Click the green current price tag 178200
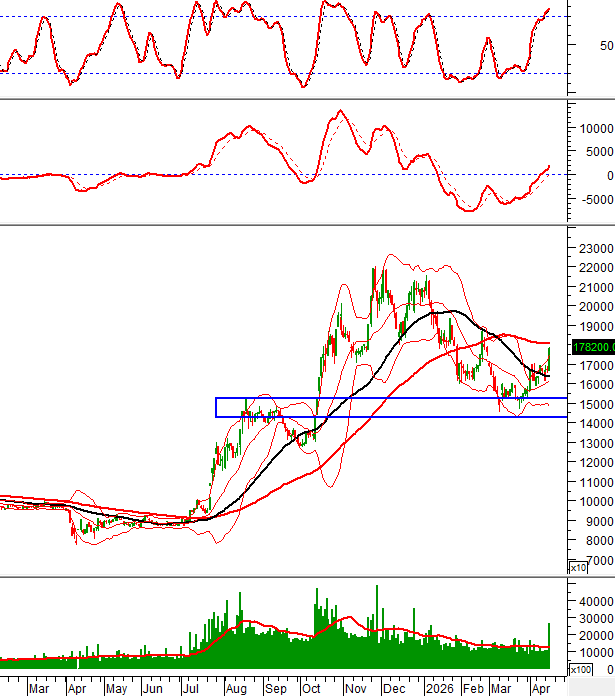Screen dimensions: 615x696 (592, 347)
